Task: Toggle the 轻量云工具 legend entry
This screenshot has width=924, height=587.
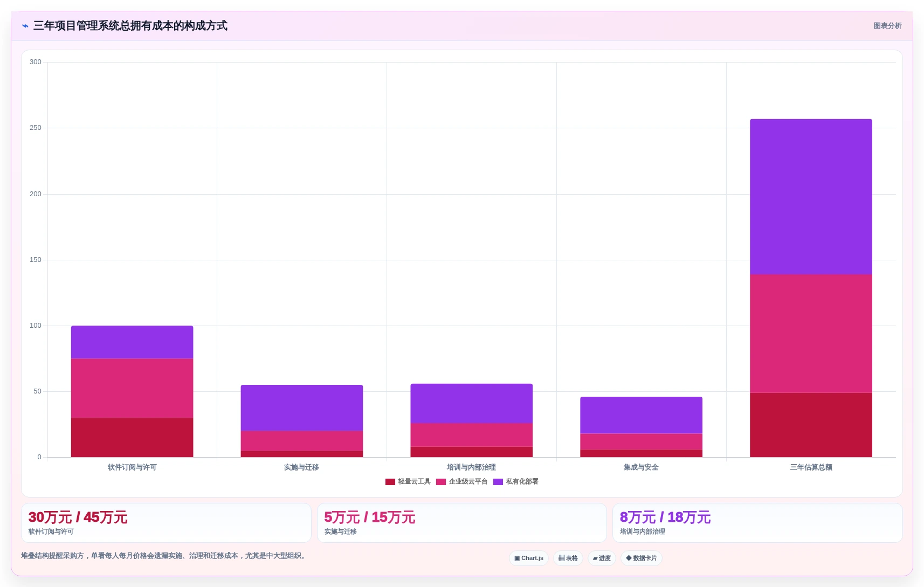Action: point(408,482)
